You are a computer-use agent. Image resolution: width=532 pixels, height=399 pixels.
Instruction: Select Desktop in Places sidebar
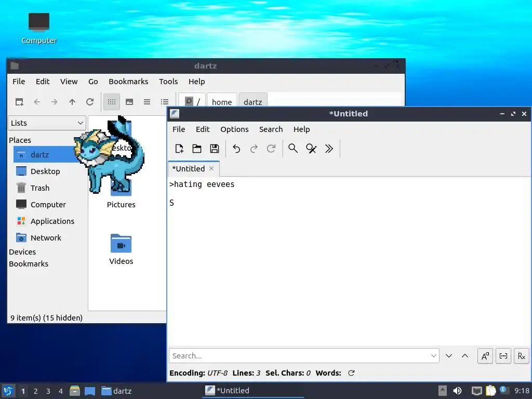[47, 171]
